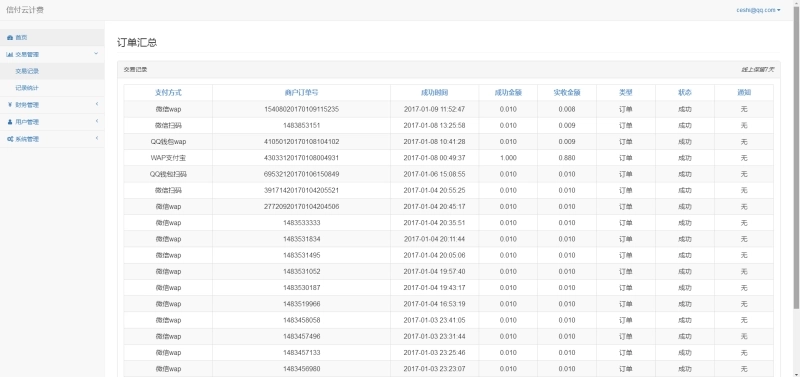The width and height of the screenshot is (800, 377).
Task: Select order number 1483531495
Action: pos(302,256)
